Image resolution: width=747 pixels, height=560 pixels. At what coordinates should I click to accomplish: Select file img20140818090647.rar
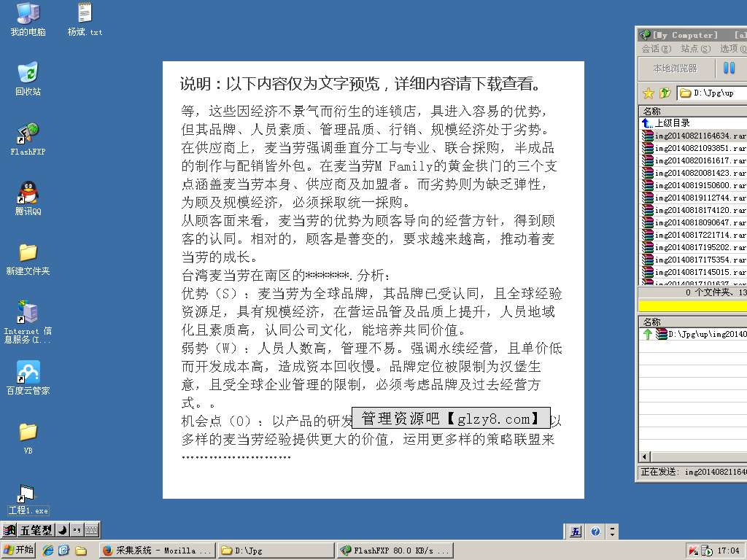click(x=693, y=222)
